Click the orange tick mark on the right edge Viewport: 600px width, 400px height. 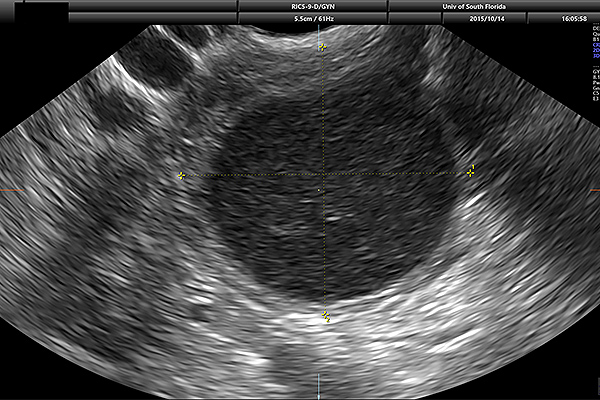pos(593,188)
